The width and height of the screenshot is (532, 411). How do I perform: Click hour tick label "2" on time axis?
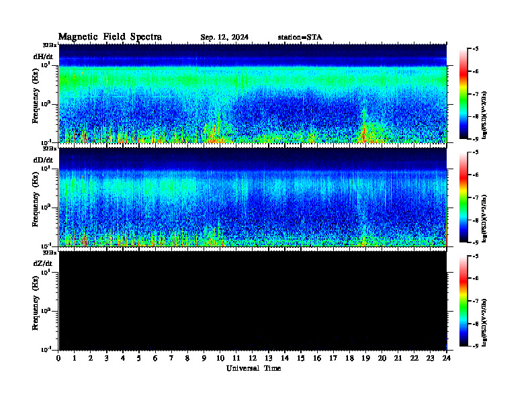click(x=91, y=359)
